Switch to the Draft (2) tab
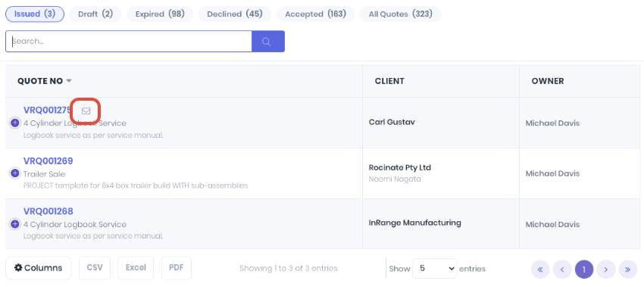The width and height of the screenshot is (644, 287). (x=95, y=14)
